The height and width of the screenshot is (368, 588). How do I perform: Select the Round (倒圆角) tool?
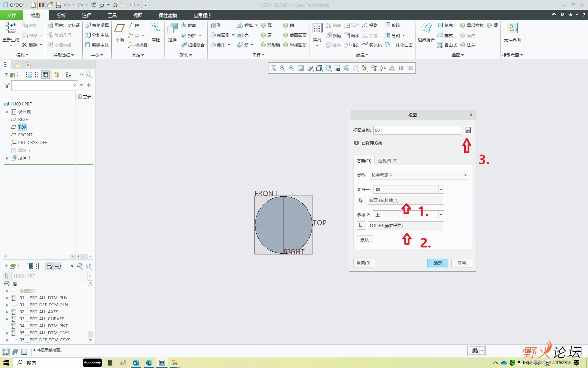pyautogui.click(x=220, y=35)
